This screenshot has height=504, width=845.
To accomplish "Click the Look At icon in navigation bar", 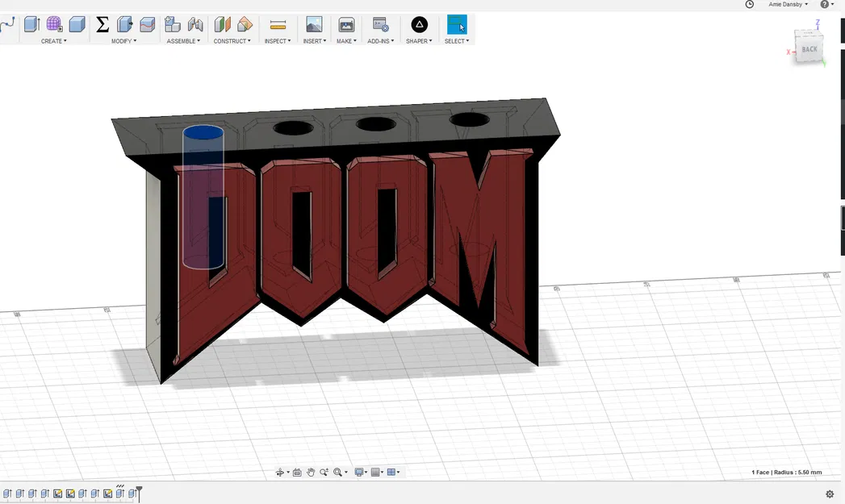I will click(x=297, y=473).
